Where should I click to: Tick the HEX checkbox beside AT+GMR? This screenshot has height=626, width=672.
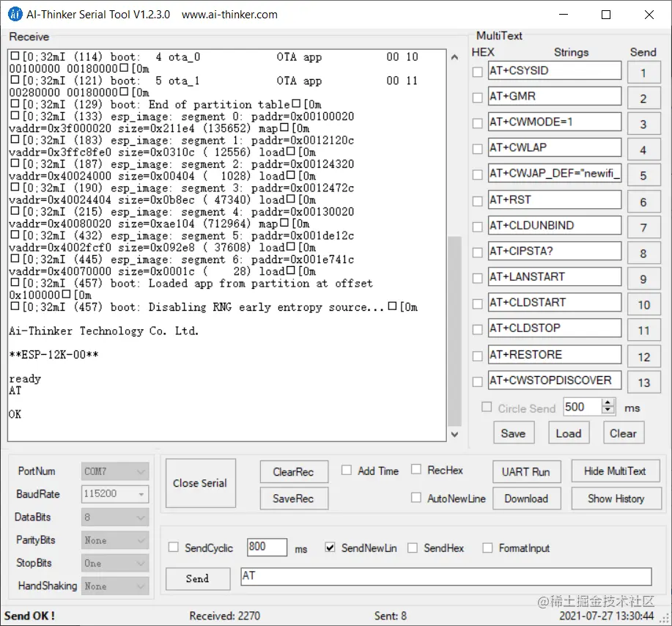click(477, 97)
